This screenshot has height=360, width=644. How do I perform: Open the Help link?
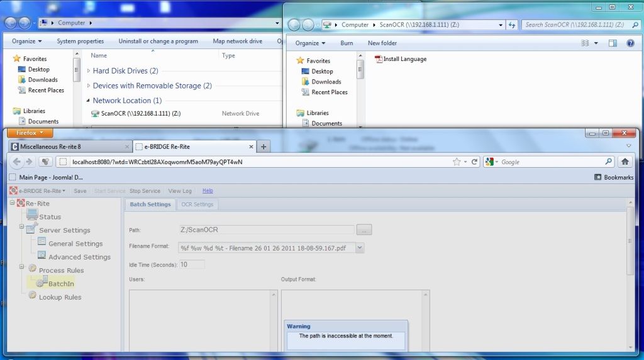click(208, 190)
